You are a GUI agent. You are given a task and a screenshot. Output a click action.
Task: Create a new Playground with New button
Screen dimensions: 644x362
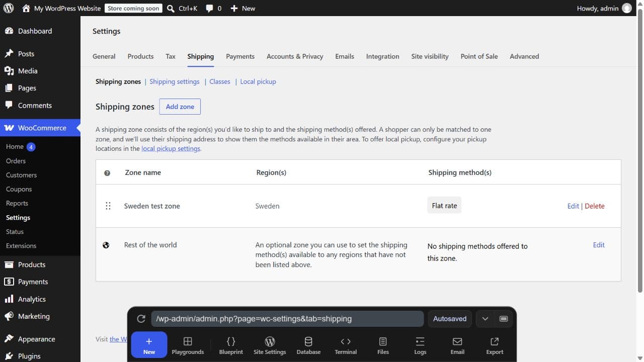click(149, 345)
